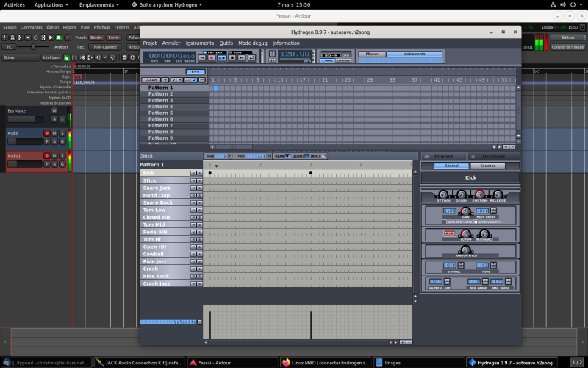The height and width of the screenshot is (368, 588).
Task: Select the Cowbell instrument row
Action: pos(171,254)
